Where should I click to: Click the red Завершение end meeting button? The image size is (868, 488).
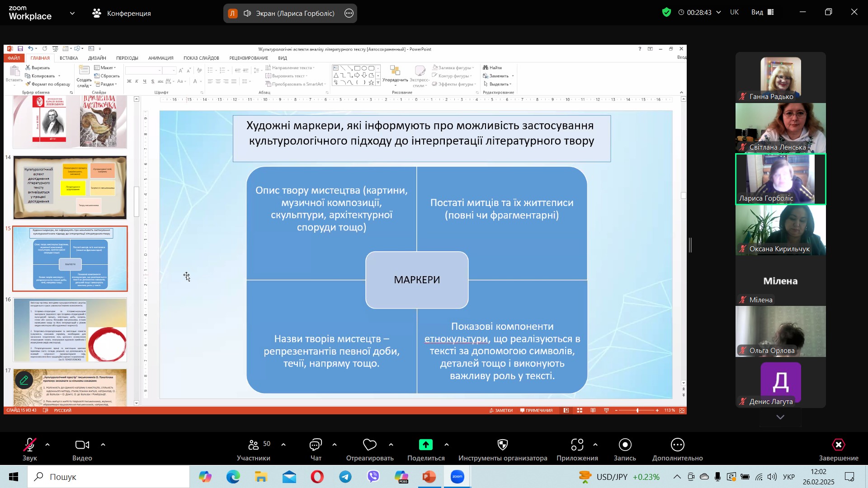(x=839, y=450)
